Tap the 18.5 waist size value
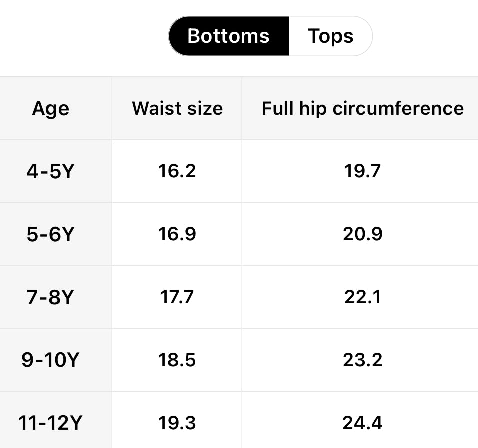This screenshot has width=478, height=448. point(177,360)
